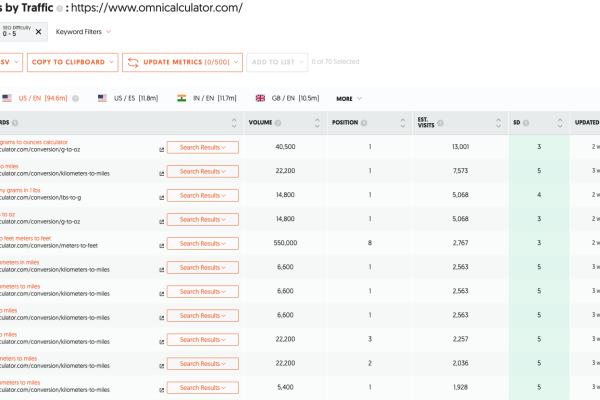Open Search Results for grams in 1 lbs row
This screenshot has height=400, width=600.
(203, 196)
